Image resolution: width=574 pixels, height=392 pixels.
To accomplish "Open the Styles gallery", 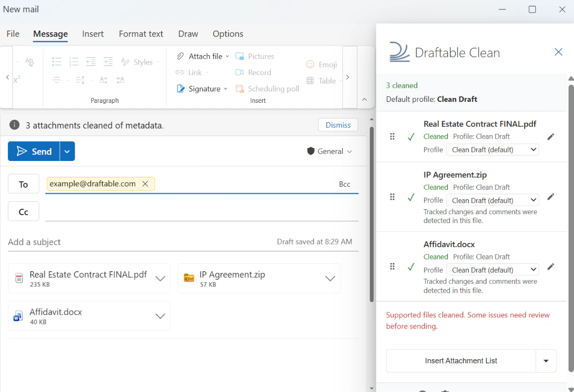I will [140, 62].
